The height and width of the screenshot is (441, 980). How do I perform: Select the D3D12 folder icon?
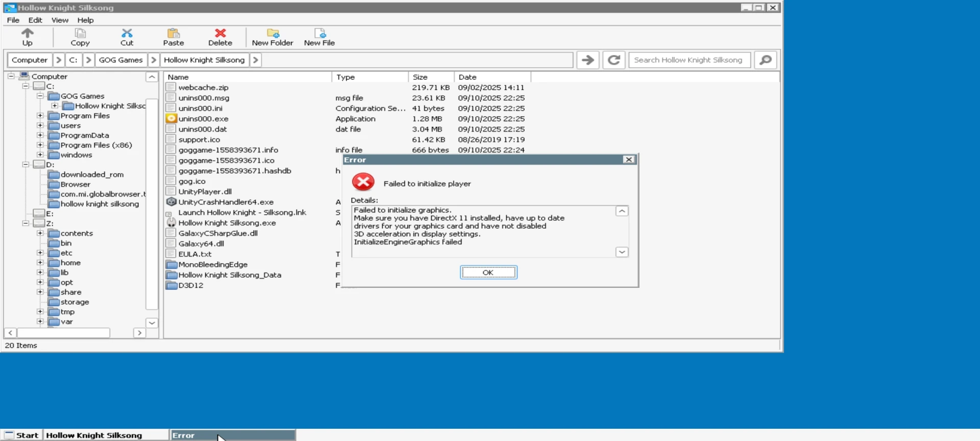171,285
